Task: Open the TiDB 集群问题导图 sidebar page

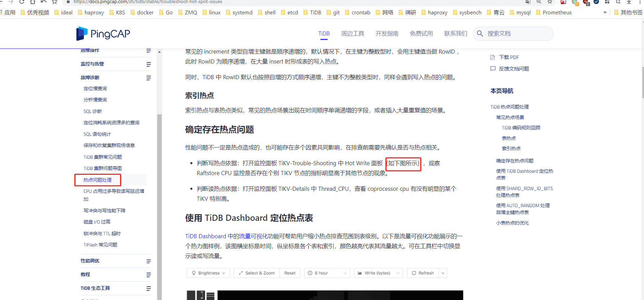Action: click(x=103, y=168)
